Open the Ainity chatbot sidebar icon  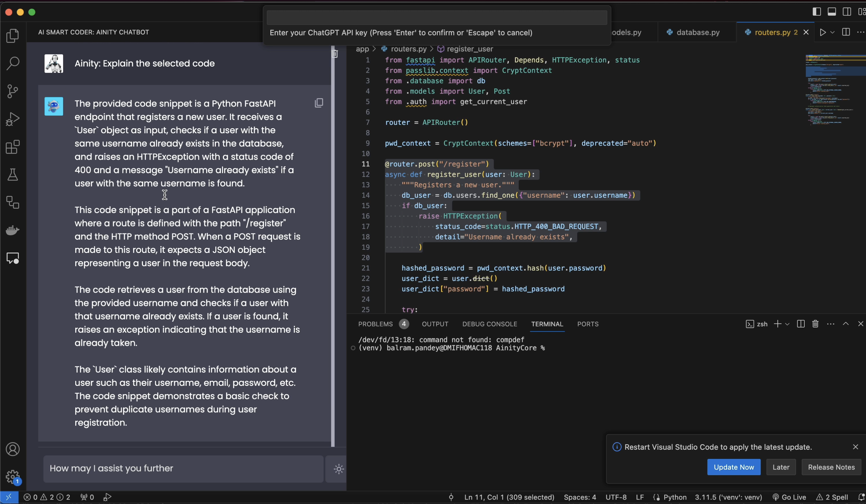(x=13, y=258)
